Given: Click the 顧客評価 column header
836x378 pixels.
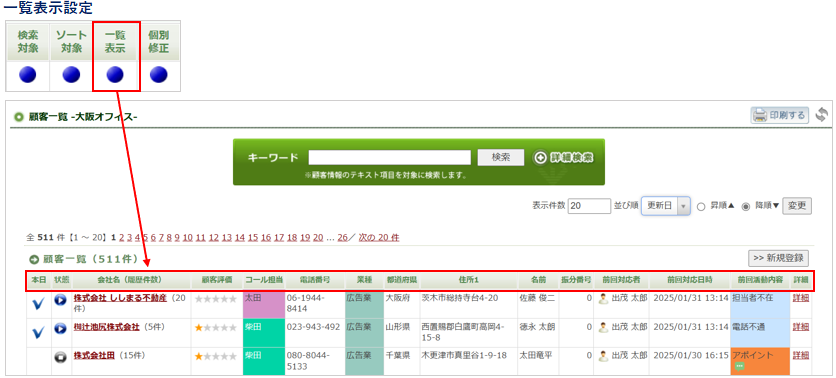Looking at the screenshot, I should point(216,279).
